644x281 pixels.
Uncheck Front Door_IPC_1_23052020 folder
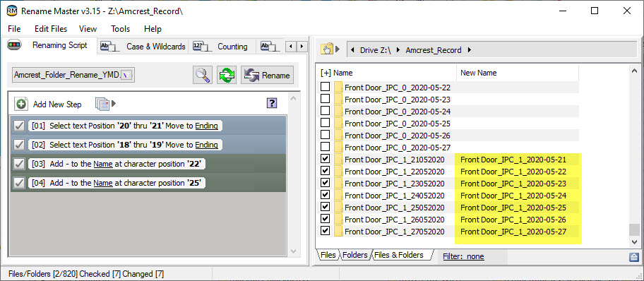point(325,183)
